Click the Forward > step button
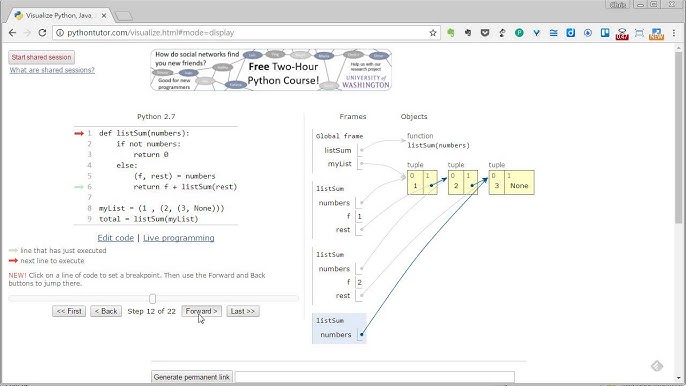The width and height of the screenshot is (686, 386). pos(201,311)
